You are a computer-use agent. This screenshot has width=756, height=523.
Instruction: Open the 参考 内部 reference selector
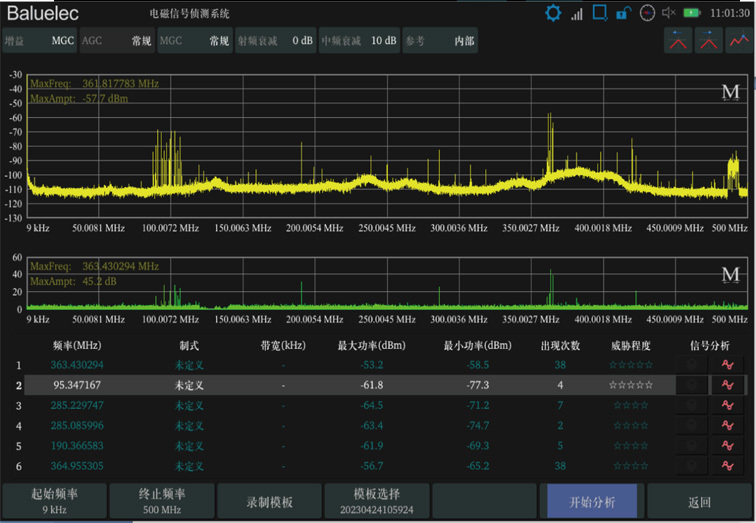click(x=440, y=41)
